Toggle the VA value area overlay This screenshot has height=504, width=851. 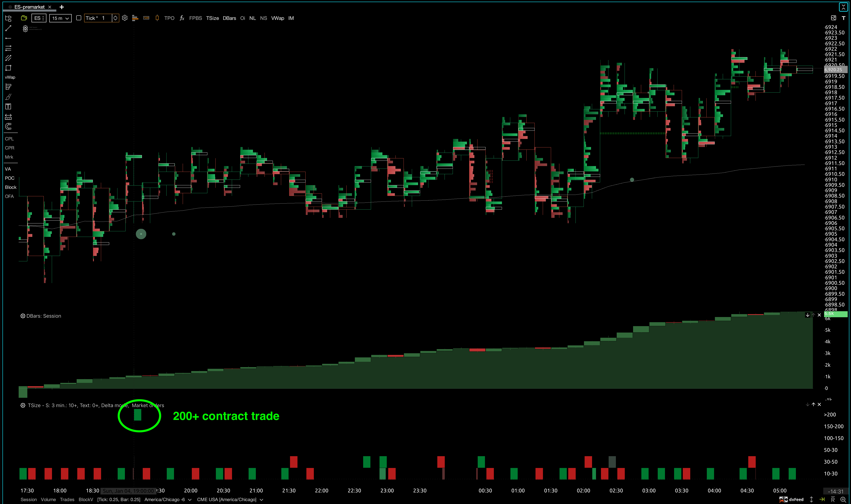pos(8,169)
